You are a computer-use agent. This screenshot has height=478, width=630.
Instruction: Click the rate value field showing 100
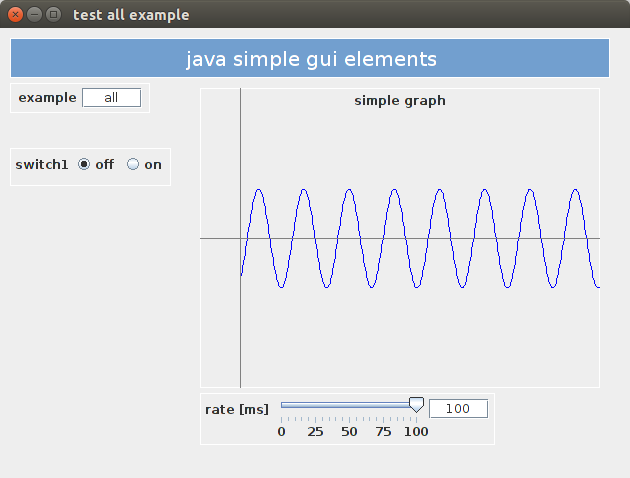458,409
